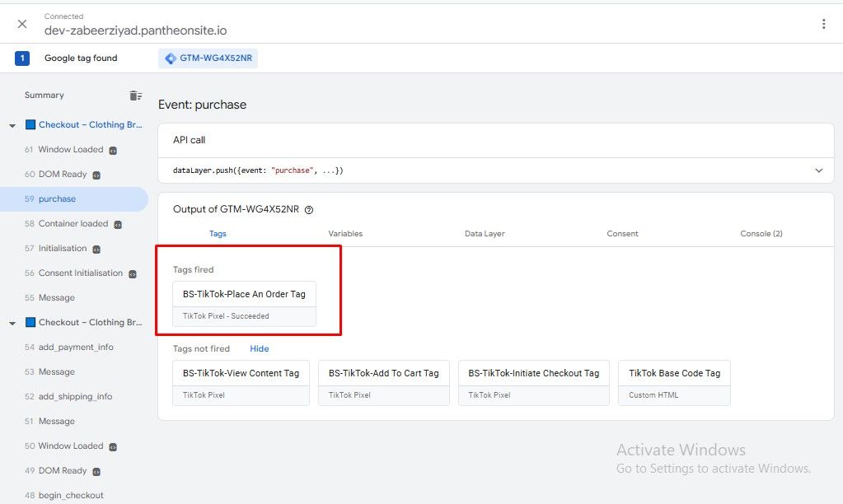This screenshot has width=843, height=504.
Task: Click the help icon next to Output of GTM-WG4X52NR
Action: click(308, 210)
